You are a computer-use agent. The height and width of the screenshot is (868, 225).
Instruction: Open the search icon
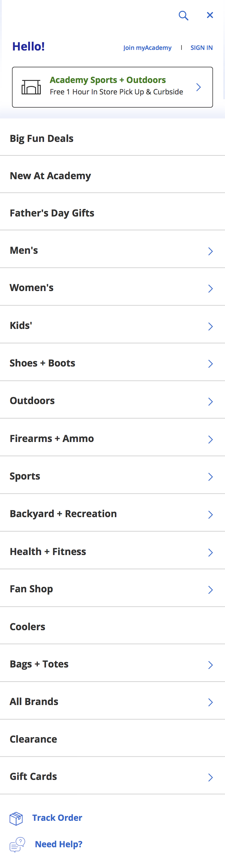(183, 15)
